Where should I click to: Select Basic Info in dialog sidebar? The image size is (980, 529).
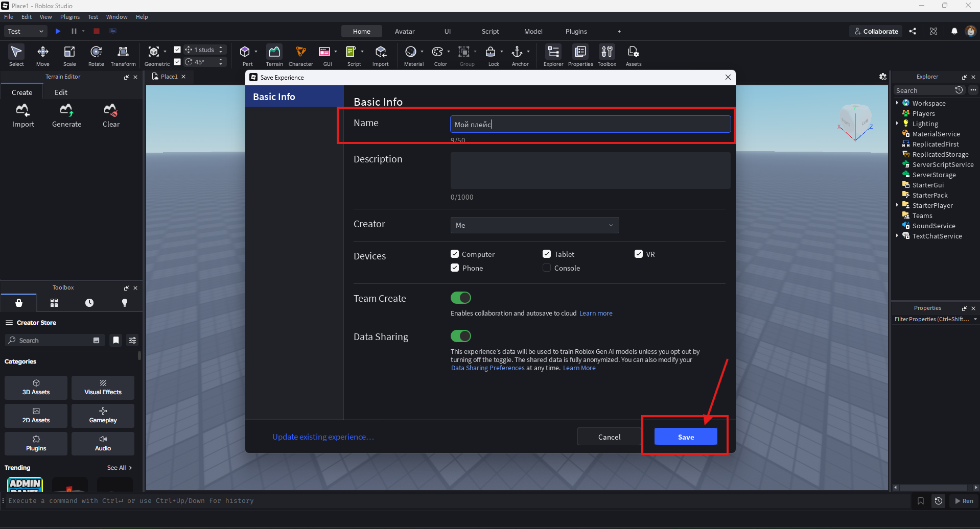point(294,97)
